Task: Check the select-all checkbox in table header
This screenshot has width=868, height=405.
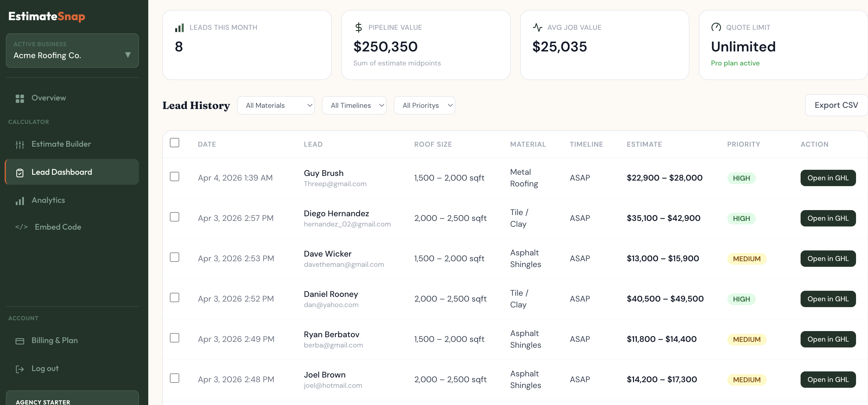Action: 175,143
